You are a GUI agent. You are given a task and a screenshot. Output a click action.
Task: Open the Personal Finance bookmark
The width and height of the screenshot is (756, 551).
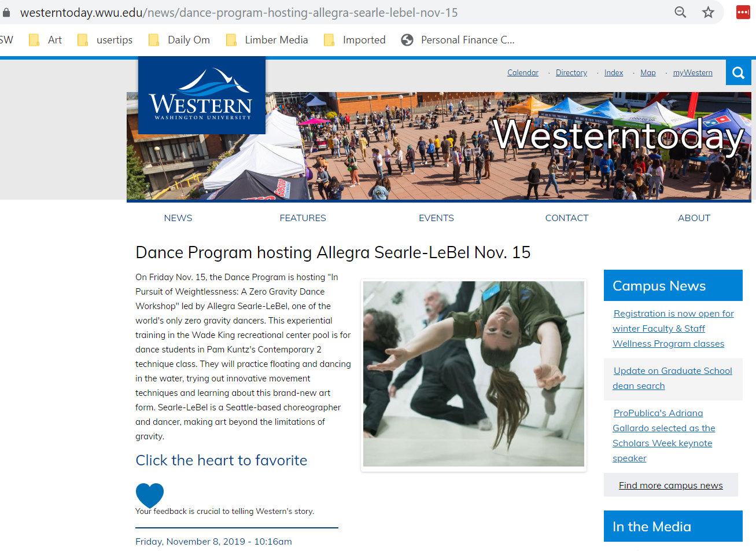tap(458, 40)
